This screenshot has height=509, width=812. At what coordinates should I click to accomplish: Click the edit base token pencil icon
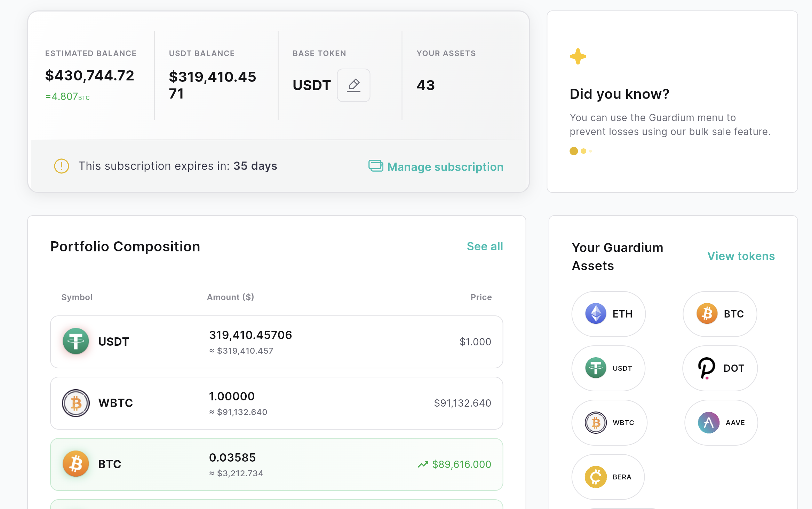coord(353,85)
